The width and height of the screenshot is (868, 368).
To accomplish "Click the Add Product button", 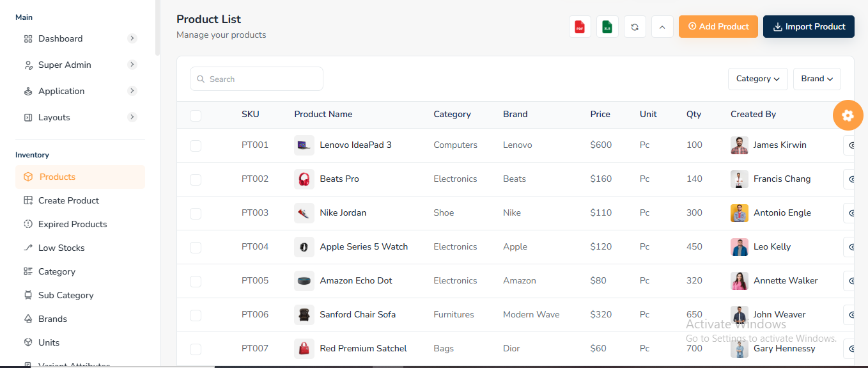I will 718,27.
